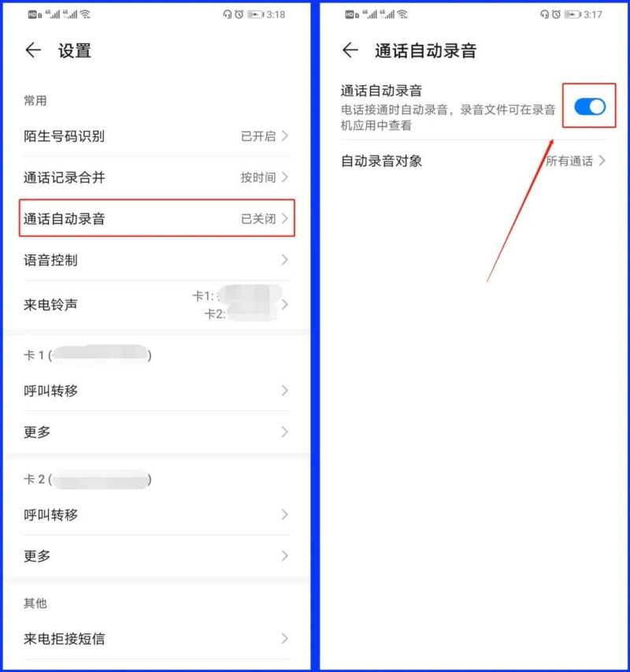
Task: Expand 来电铃声 chevron
Action: pos(285,305)
